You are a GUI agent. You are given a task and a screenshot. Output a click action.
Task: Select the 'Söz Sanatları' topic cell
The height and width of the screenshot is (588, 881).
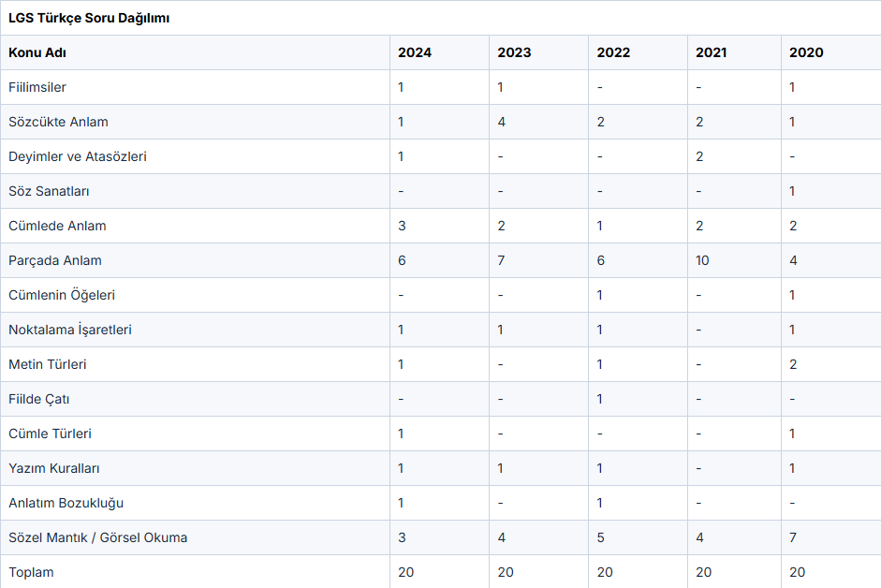(x=49, y=191)
